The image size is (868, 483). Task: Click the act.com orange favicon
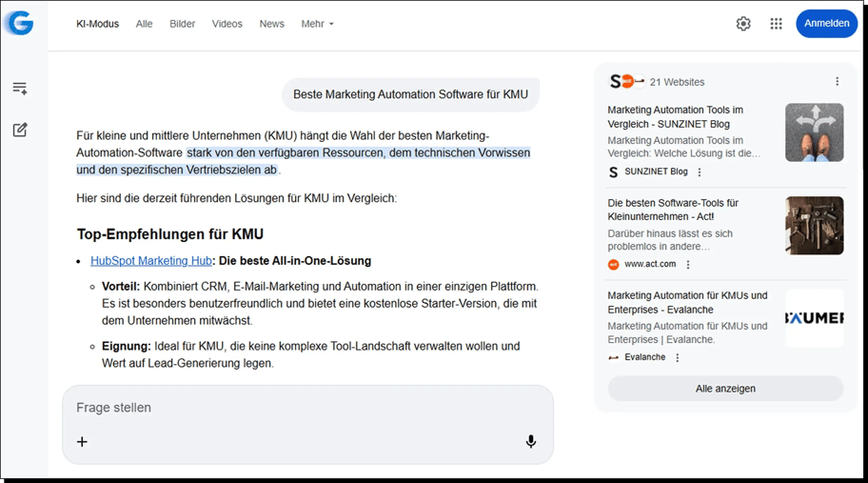pos(613,264)
